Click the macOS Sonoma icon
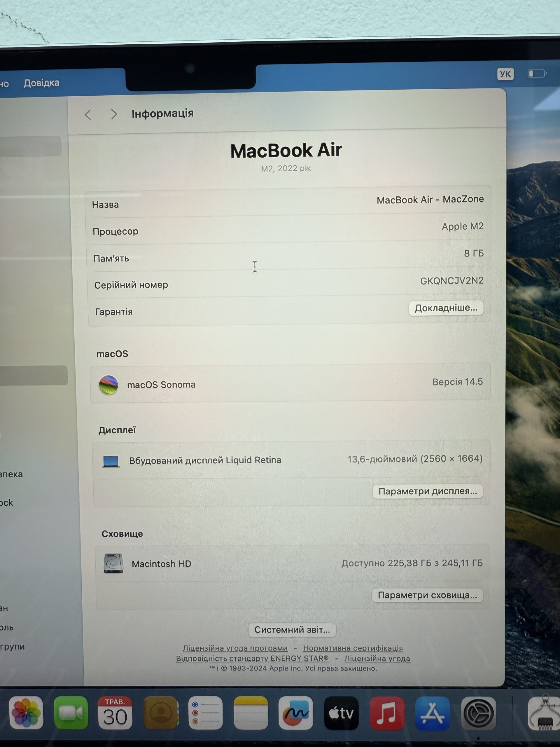Image resolution: width=560 pixels, height=747 pixels. pos(108,385)
